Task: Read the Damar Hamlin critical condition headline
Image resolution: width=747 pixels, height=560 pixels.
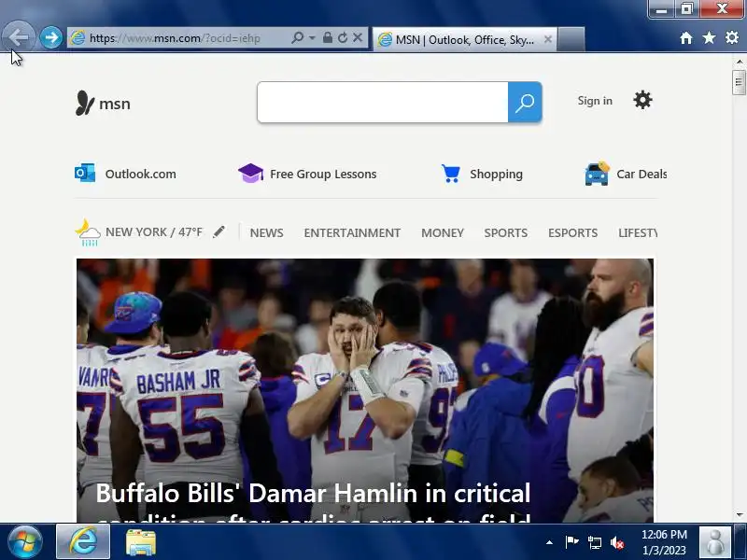Action: pyautogui.click(x=313, y=501)
